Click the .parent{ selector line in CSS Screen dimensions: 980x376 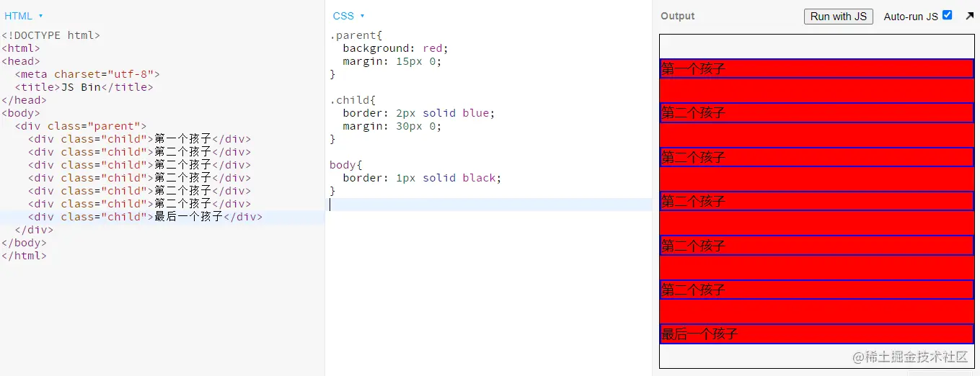pyautogui.click(x=356, y=35)
